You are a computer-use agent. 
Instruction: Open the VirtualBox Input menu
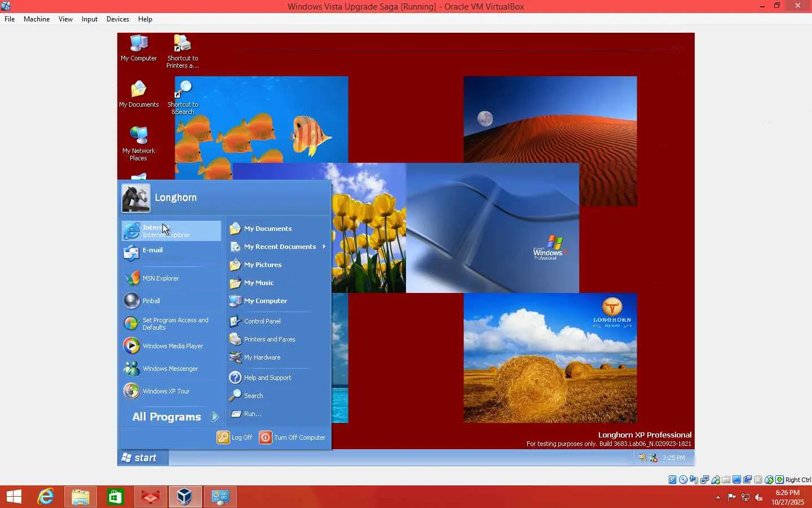point(90,19)
